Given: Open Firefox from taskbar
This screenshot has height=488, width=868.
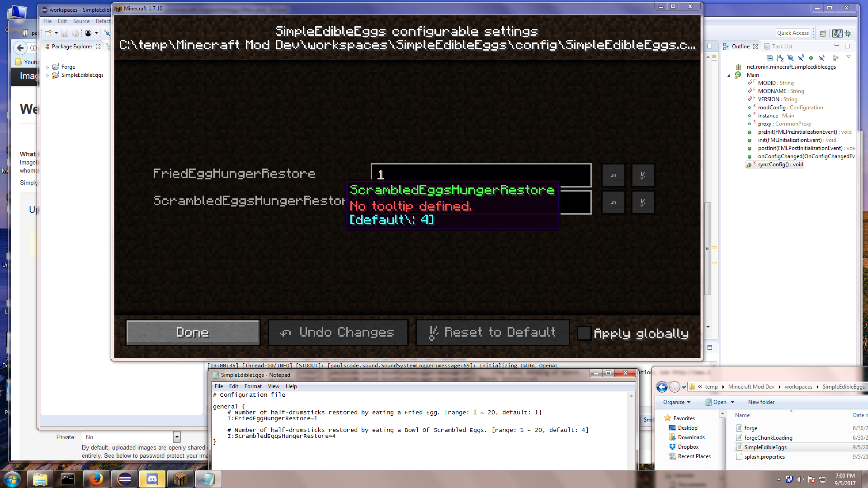Looking at the screenshot, I should pos(96,479).
